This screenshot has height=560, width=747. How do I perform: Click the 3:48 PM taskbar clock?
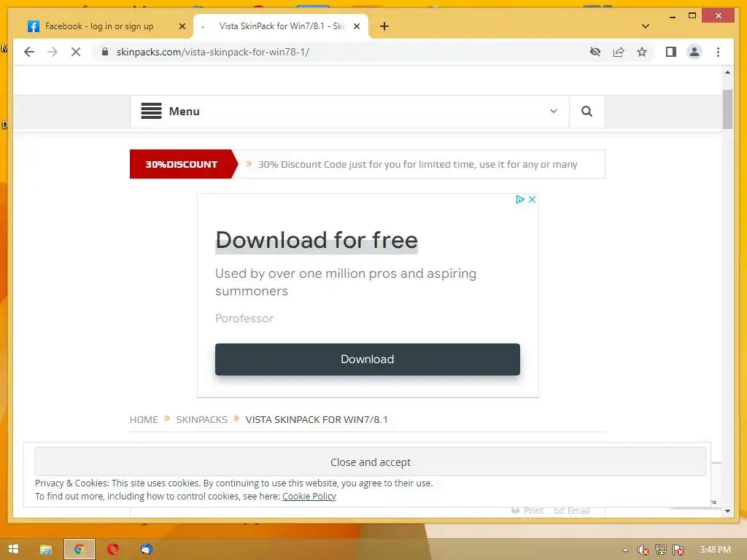[x=715, y=550]
